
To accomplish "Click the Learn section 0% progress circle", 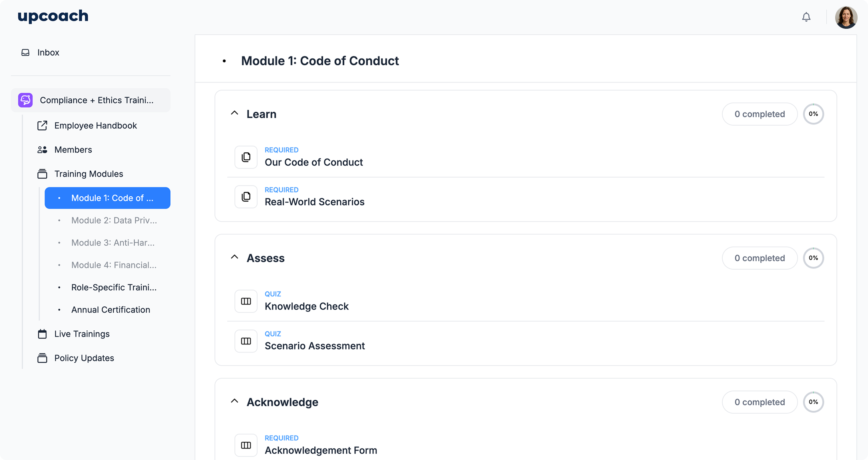I will pyautogui.click(x=813, y=114).
